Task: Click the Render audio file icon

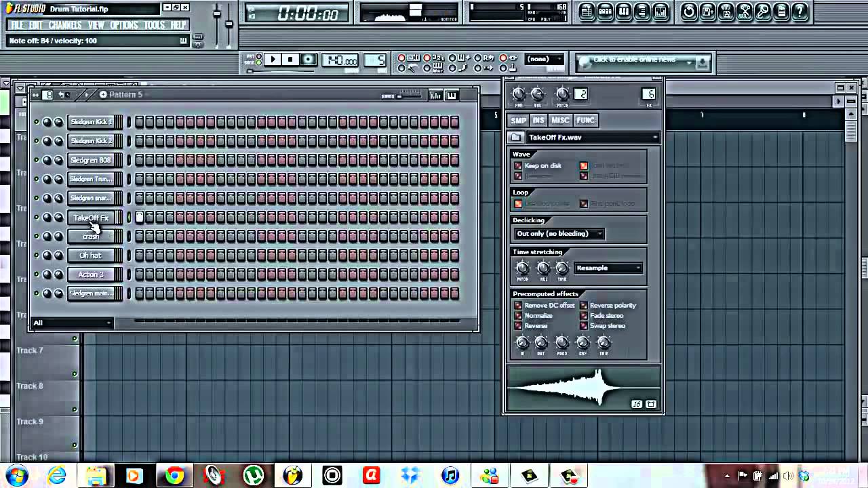Action: [726, 11]
